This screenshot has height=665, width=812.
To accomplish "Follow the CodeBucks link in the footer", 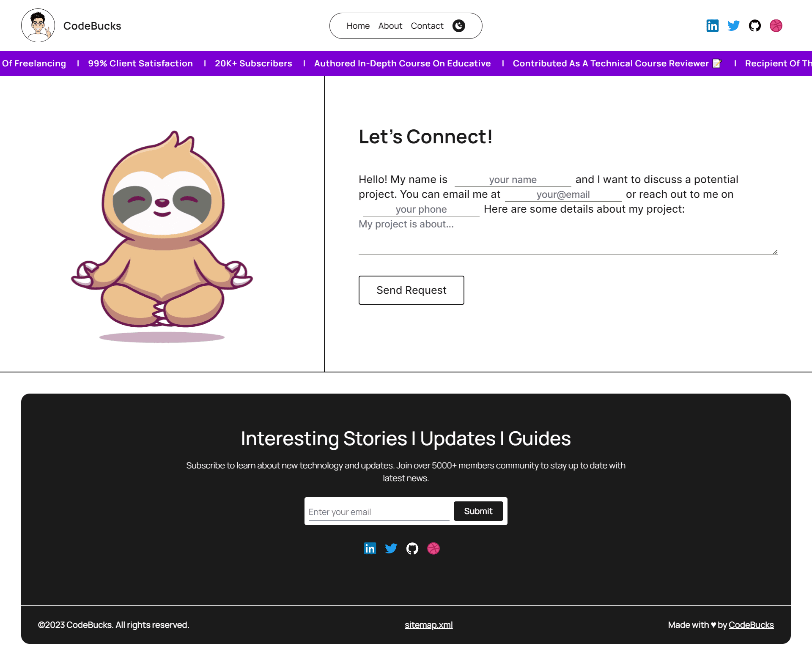I will 751,625.
